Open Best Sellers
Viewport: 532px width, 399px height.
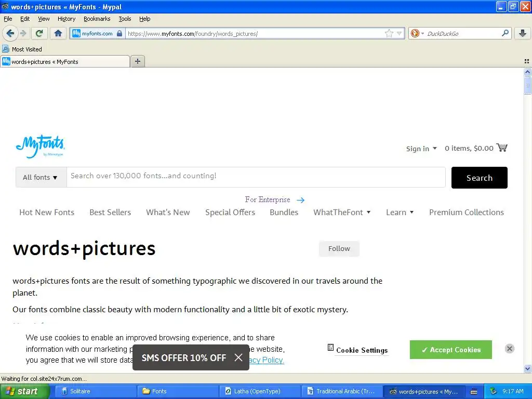coord(110,212)
